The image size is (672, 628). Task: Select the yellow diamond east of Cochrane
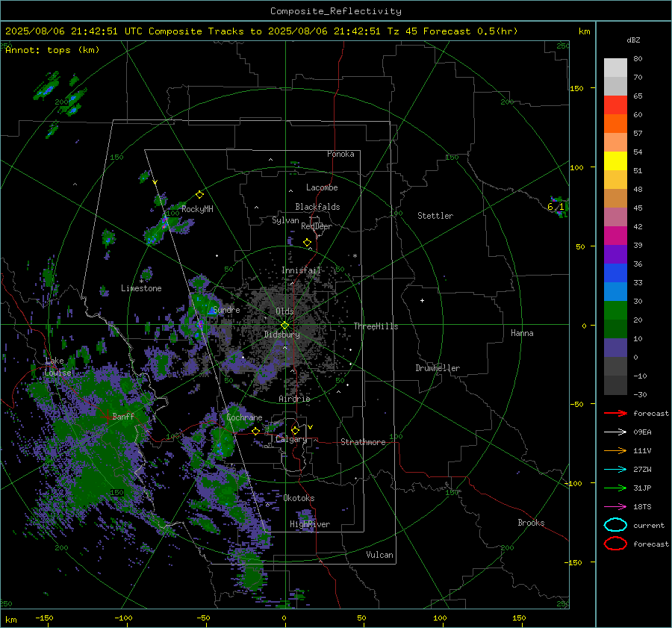click(x=256, y=431)
